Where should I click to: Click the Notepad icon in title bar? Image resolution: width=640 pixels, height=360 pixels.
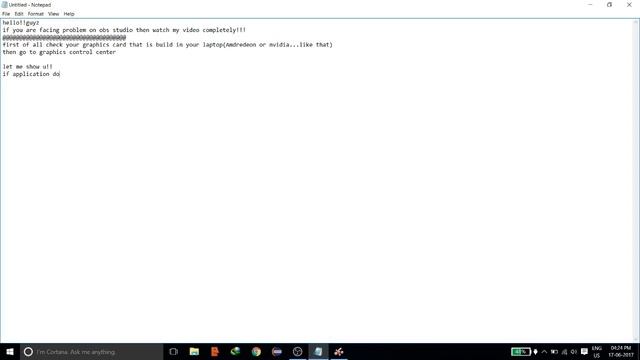(4, 5)
